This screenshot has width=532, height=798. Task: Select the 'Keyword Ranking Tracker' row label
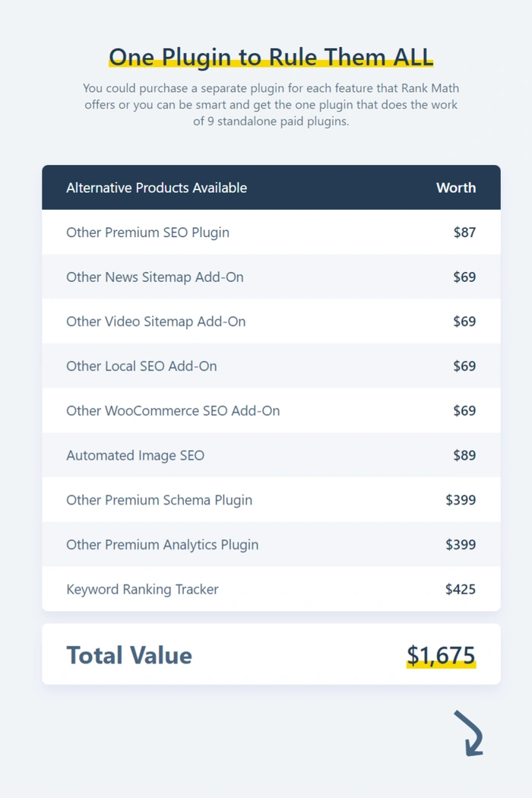142,589
